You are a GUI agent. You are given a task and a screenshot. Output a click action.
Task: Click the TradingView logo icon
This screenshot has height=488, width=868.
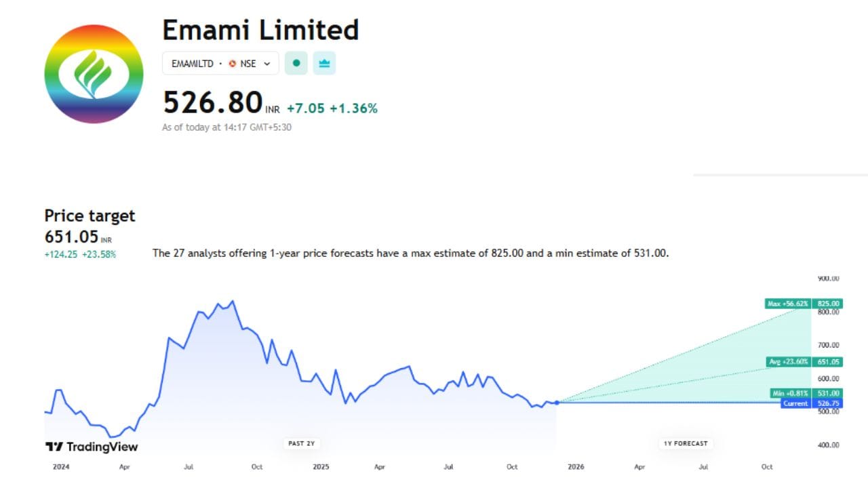click(x=55, y=446)
